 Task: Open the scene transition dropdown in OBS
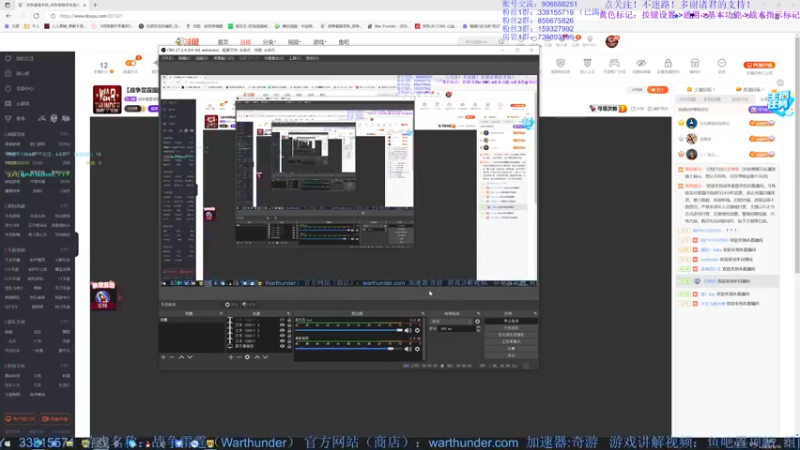pos(452,321)
